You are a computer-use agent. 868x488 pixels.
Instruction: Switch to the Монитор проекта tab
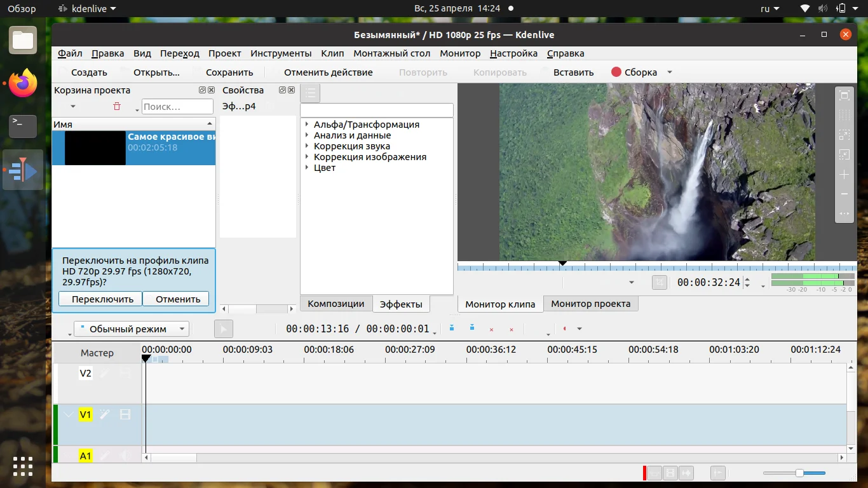point(590,304)
